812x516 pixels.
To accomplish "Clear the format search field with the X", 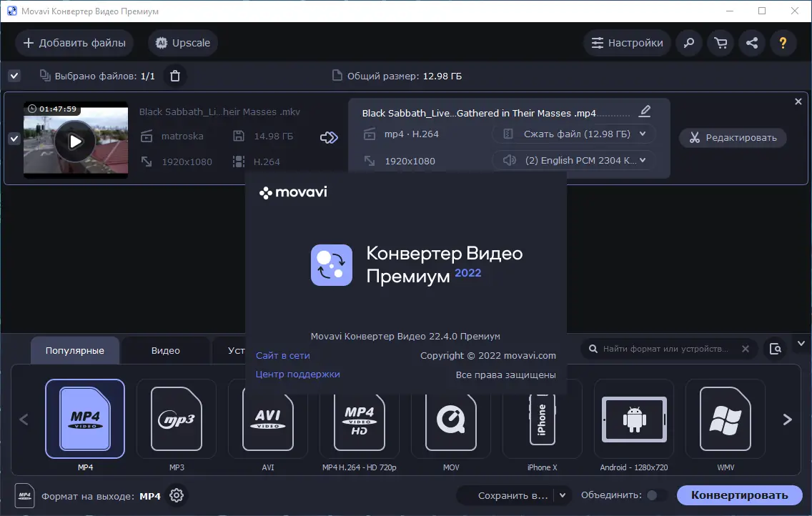I will click(746, 349).
